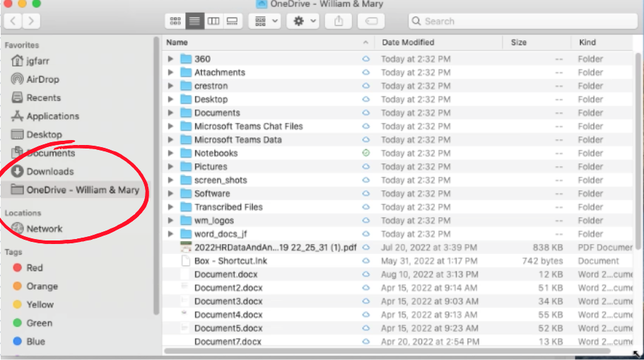This screenshot has height=360, width=644.
Task: Open the group-by dropdown in toolbar
Action: pos(265,21)
